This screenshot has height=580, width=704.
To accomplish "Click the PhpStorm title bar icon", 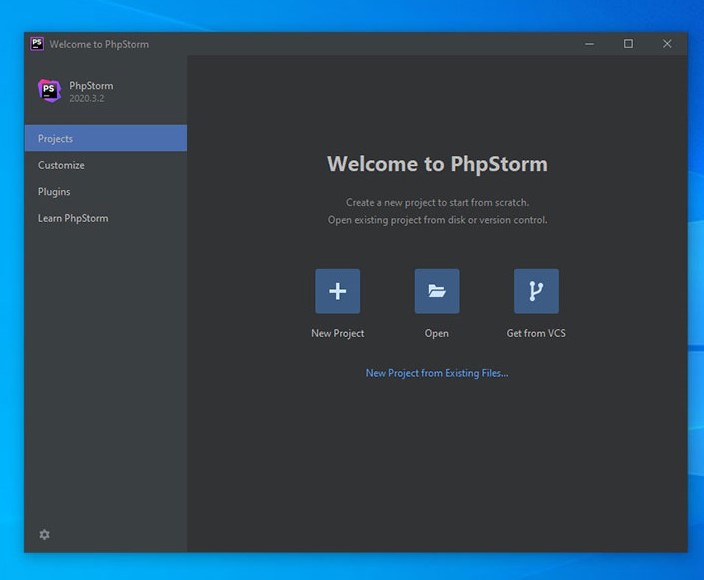I will [37, 44].
